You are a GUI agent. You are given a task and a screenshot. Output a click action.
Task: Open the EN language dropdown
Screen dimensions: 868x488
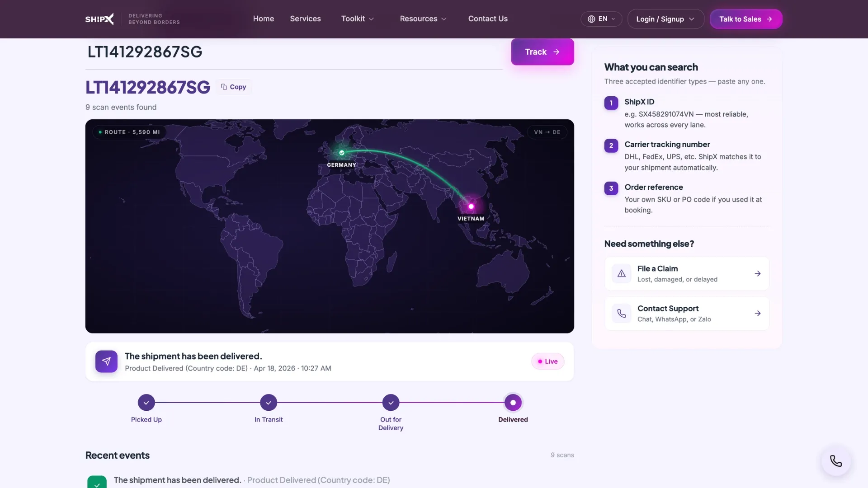pyautogui.click(x=601, y=19)
